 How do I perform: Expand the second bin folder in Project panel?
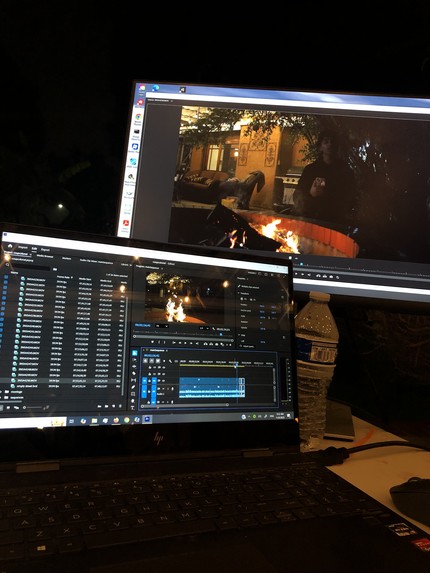tap(1, 398)
